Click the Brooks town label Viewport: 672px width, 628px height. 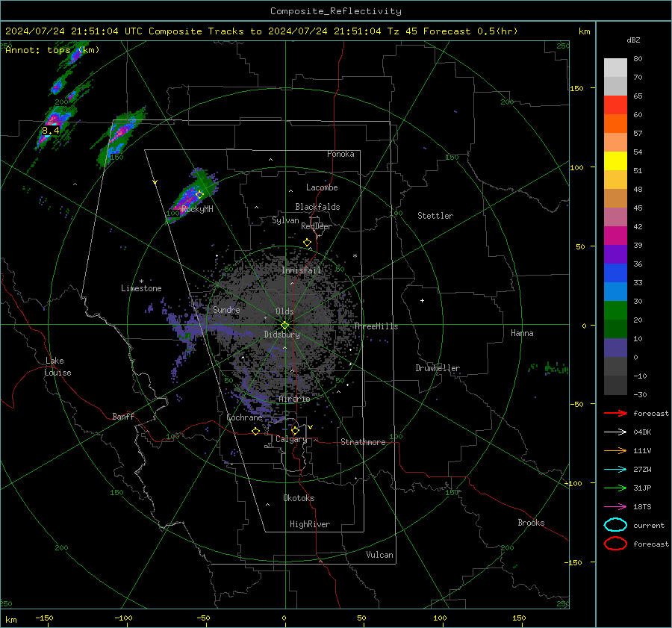pos(531,523)
